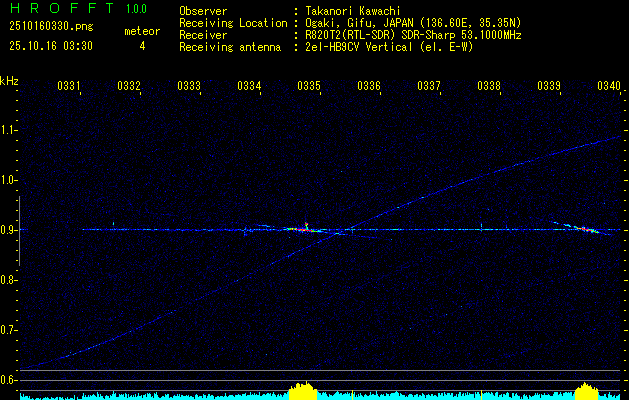Click the 0333 time marker
The height and width of the screenshot is (400, 629).
[189, 85]
